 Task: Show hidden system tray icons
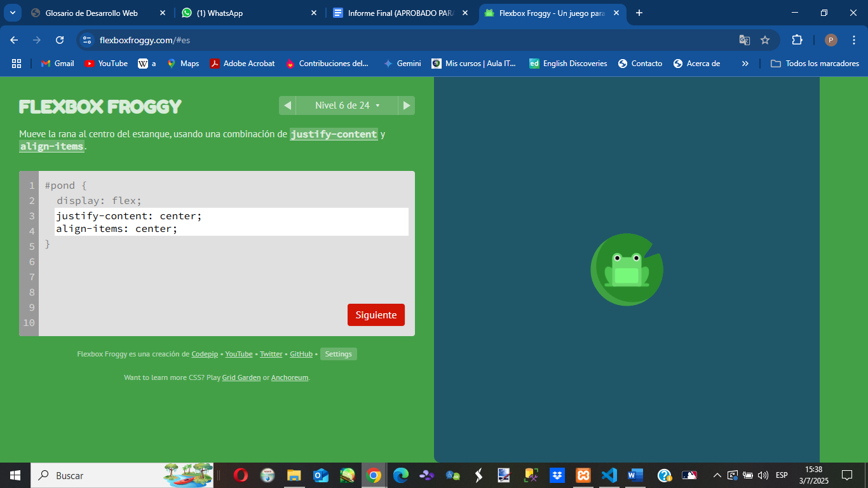[717, 475]
